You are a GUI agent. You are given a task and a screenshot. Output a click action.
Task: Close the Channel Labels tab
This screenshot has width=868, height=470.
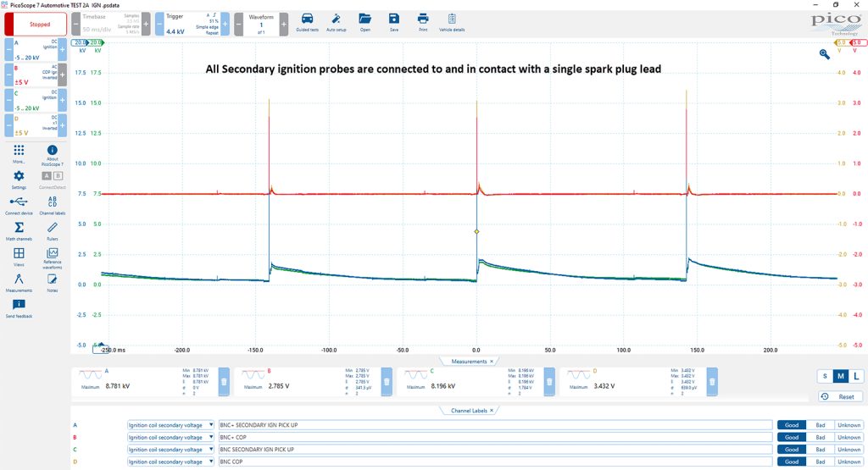[x=491, y=411]
